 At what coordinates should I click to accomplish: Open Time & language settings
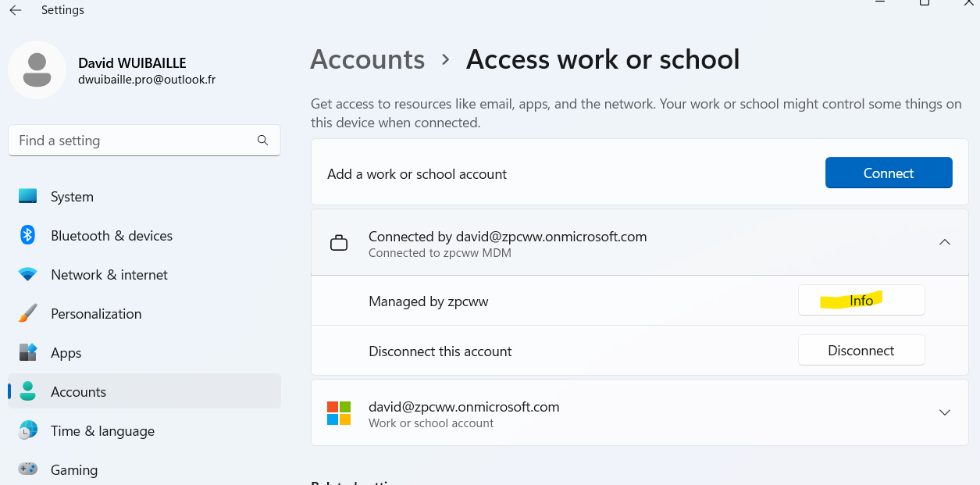(144, 431)
